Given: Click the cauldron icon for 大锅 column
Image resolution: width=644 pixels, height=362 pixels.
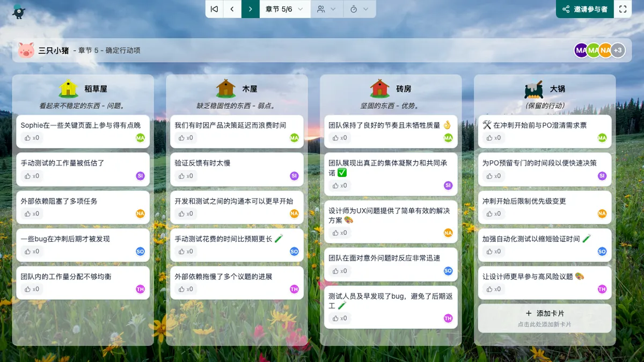Looking at the screenshot, I should pos(533,88).
